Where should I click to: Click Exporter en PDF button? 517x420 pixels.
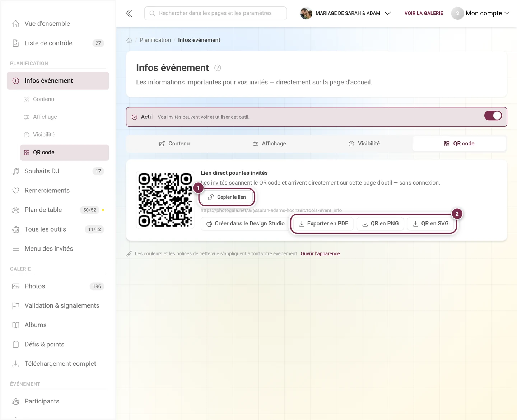click(323, 224)
